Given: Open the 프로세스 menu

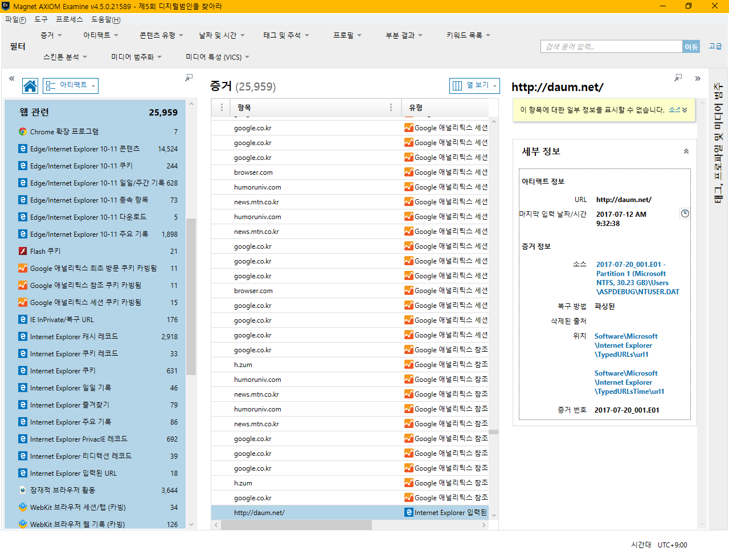Looking at the screenshot, I should (69, 19).
